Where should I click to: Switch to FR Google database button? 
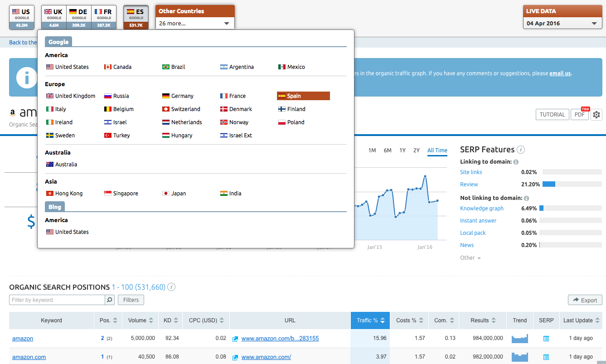coord(104,17)
